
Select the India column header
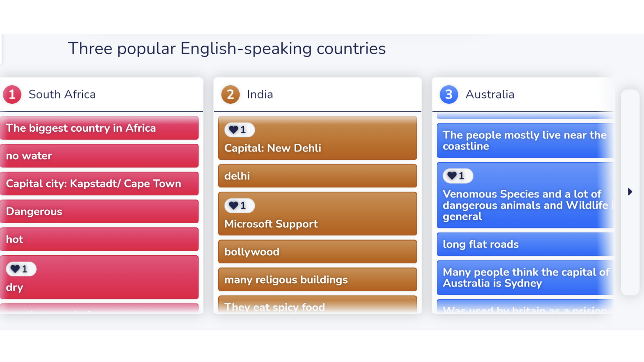tap(260, 95)
